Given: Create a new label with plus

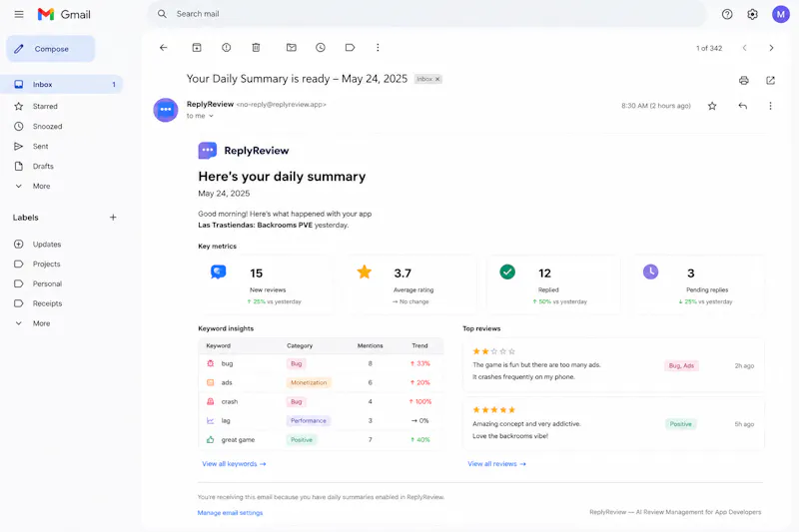Looking at the screenshot, I should pyautogui.click(x=113, y=218).
